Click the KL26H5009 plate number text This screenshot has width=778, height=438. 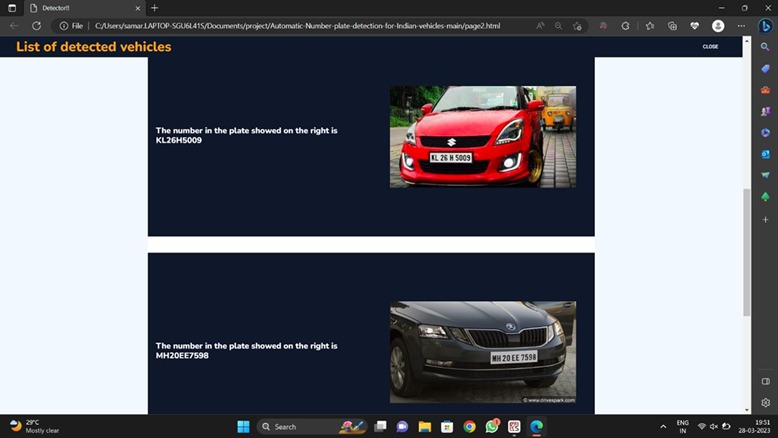[x=179, y=140]
